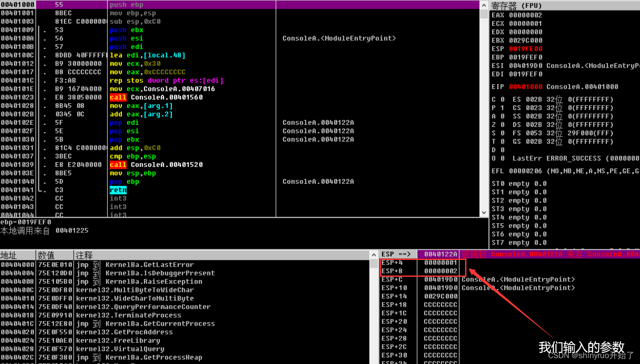Select dump row KernelBa.IsDebuggerPresent

[145, 273]
